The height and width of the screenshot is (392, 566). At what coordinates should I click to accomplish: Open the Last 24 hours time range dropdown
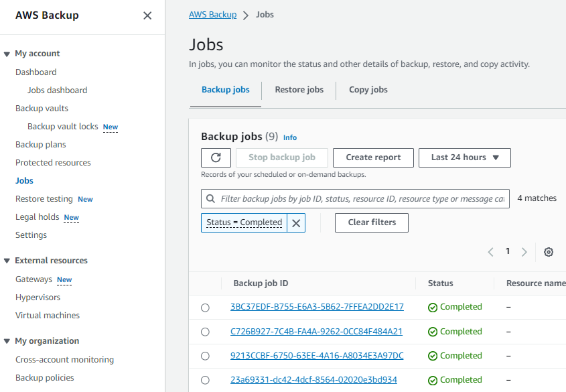coord(465,157)
